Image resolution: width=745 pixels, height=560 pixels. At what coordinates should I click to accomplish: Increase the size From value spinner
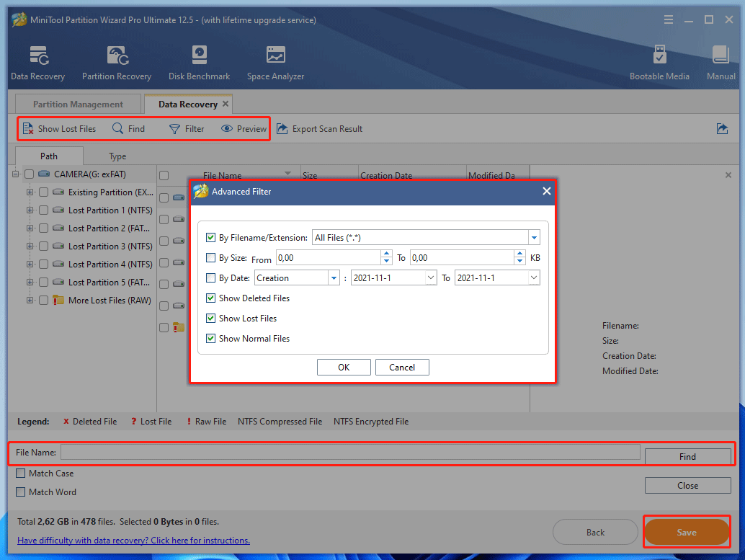387,254
